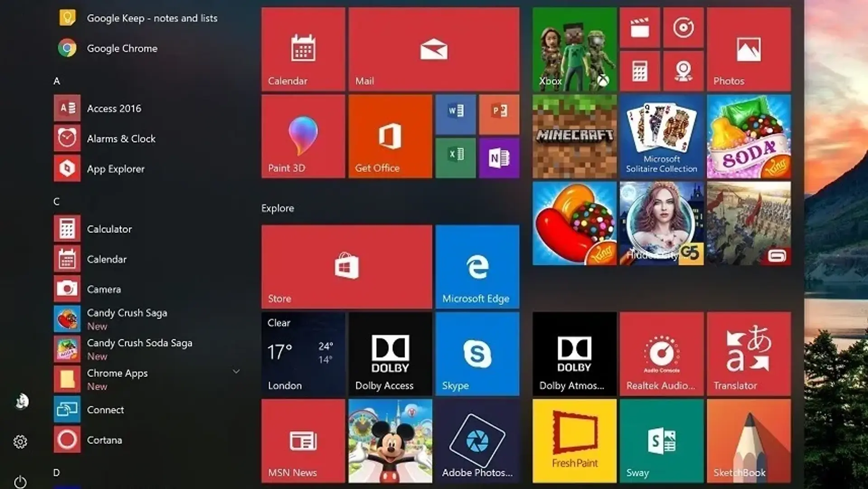
Task: Open the Adobe Photoshop Express tile
Action: coord(477,441)
